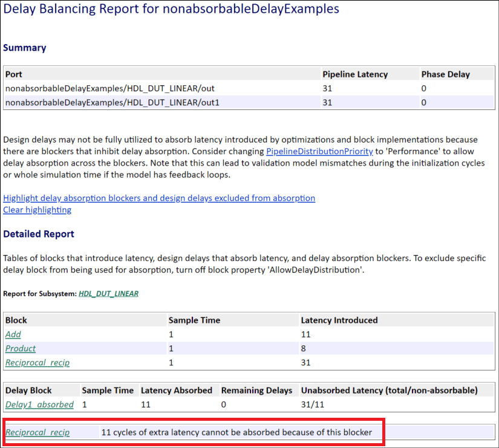Click the Detailed Report section heading
Viewport: 499px width, 448px height.
pos(39,234)
